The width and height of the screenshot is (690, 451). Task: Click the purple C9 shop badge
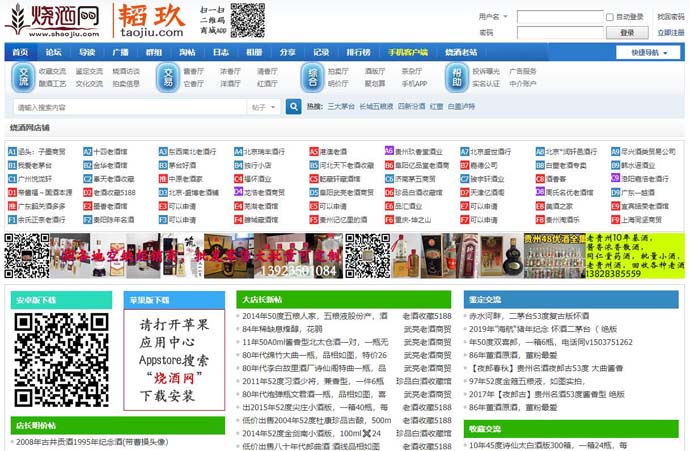615,178
